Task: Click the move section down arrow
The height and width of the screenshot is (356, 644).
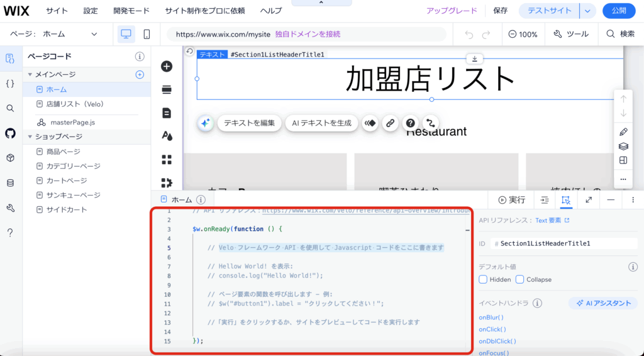Action: point(623,113)
